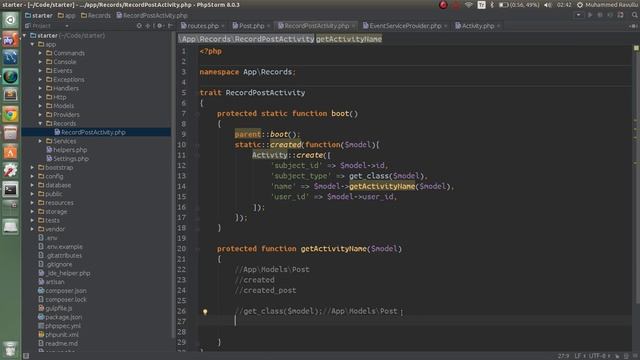Open Google Chrome from the launcher
The width and height of the screenshot is (640, 360).
[10, 114]
